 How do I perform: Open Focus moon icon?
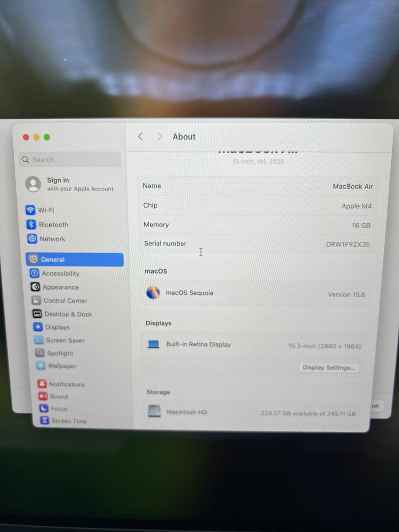pos(44,408)
